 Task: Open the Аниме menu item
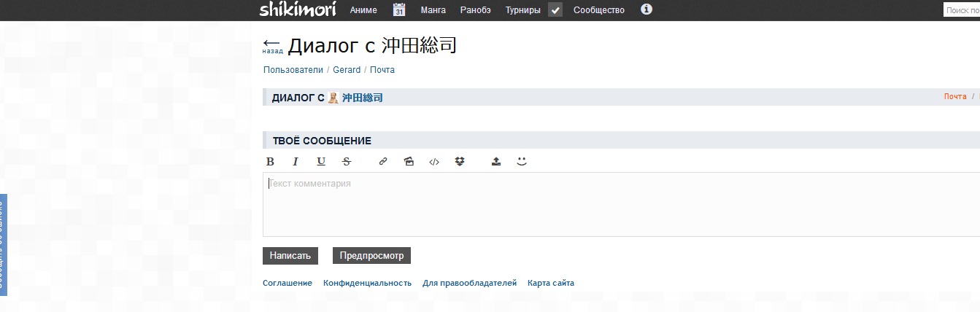(x=363, y=10)
